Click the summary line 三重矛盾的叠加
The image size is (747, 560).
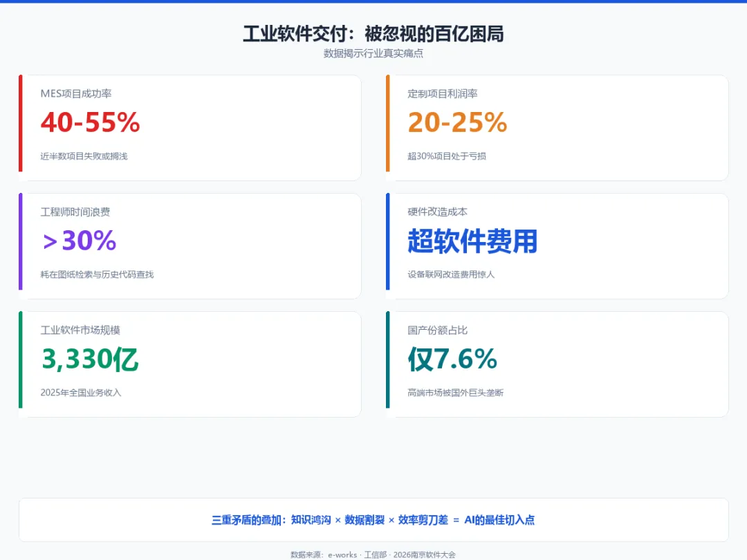[373, 520]
